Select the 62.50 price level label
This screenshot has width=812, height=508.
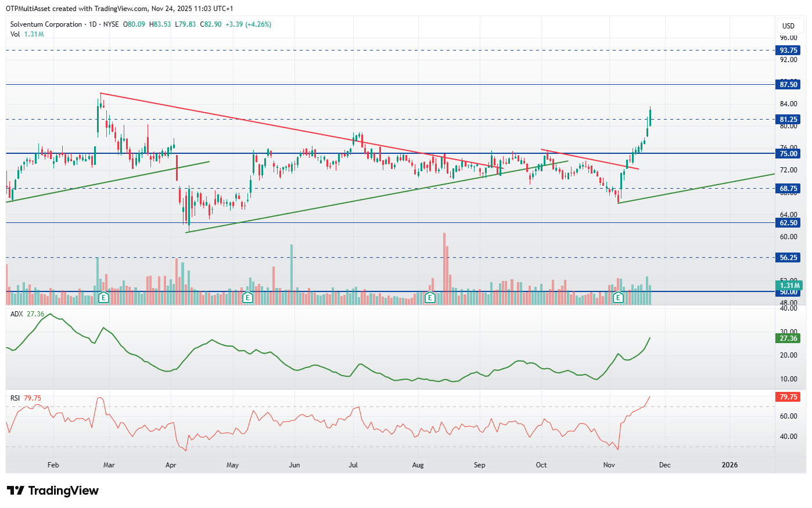(x=788, y=223)
